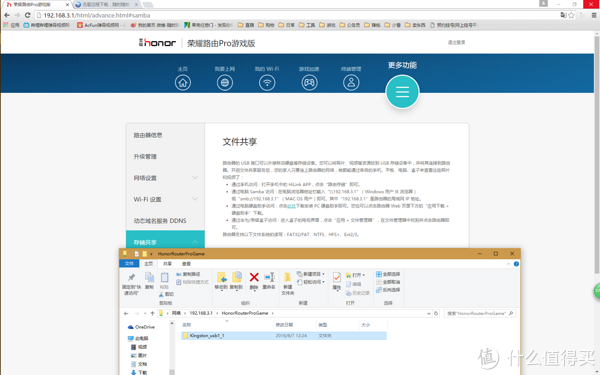This screenshot has width=600, height=375.
Task: Reload the page in Chrome
Action: [27, 15]
